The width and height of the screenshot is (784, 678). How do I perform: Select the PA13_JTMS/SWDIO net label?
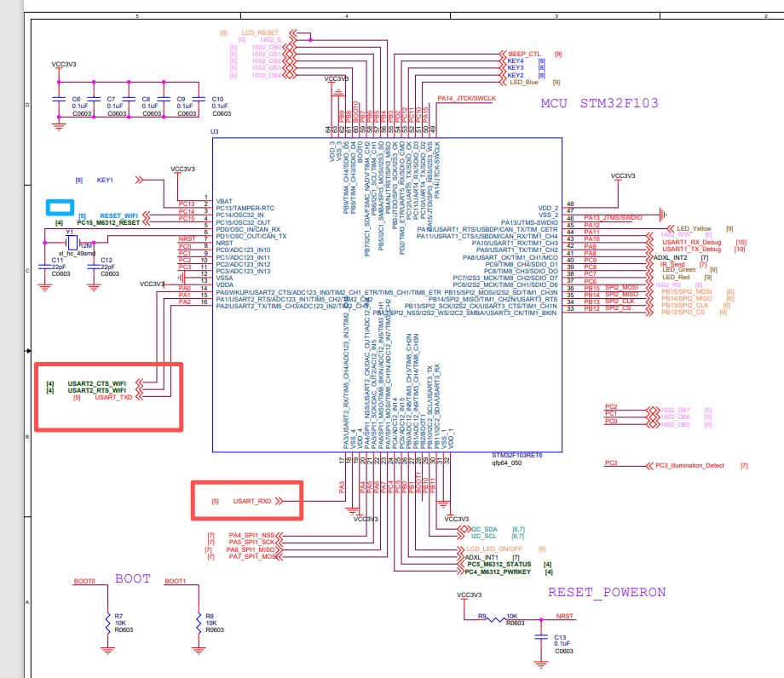coord(613,217)
